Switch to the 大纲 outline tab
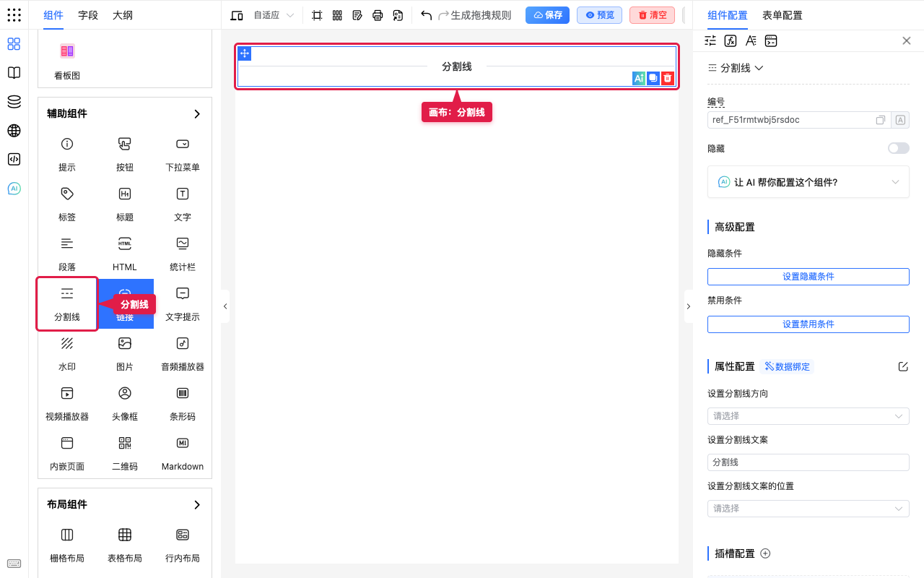The image size is (924, 578). pos(123,15)
